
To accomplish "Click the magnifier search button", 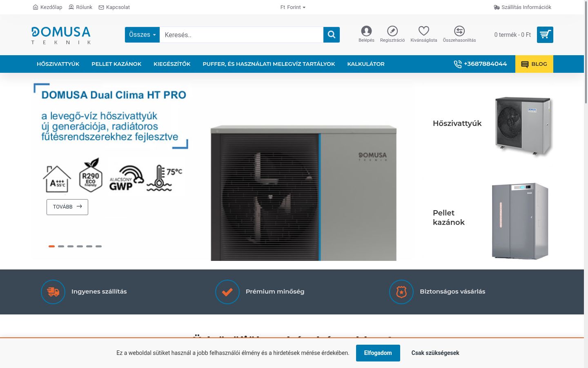I will point(332,35).
